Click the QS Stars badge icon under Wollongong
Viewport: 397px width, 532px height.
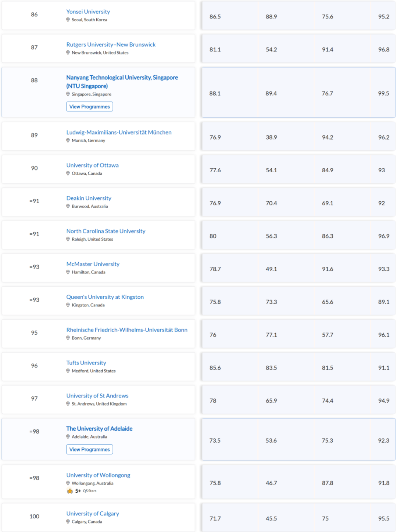pos(70,491)
